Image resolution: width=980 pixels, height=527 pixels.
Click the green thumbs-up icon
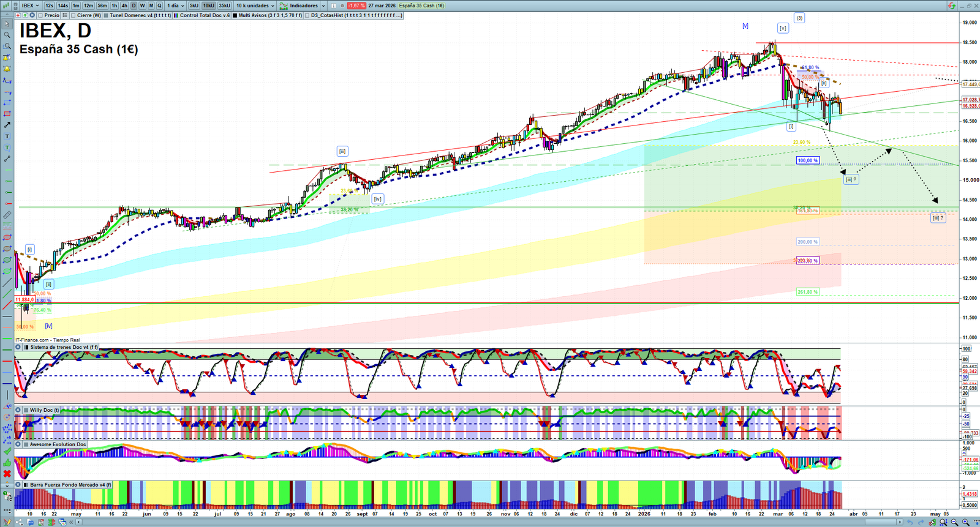(x=7, y=463)
